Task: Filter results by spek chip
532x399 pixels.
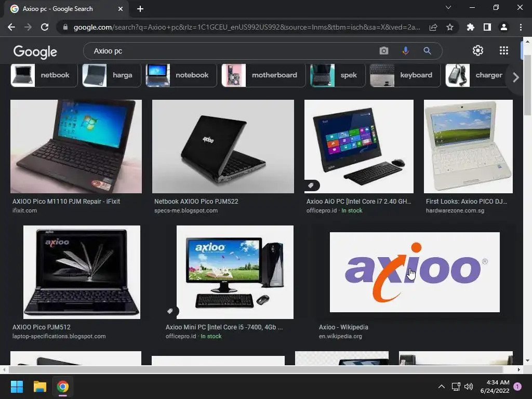Action: [338, 75]
